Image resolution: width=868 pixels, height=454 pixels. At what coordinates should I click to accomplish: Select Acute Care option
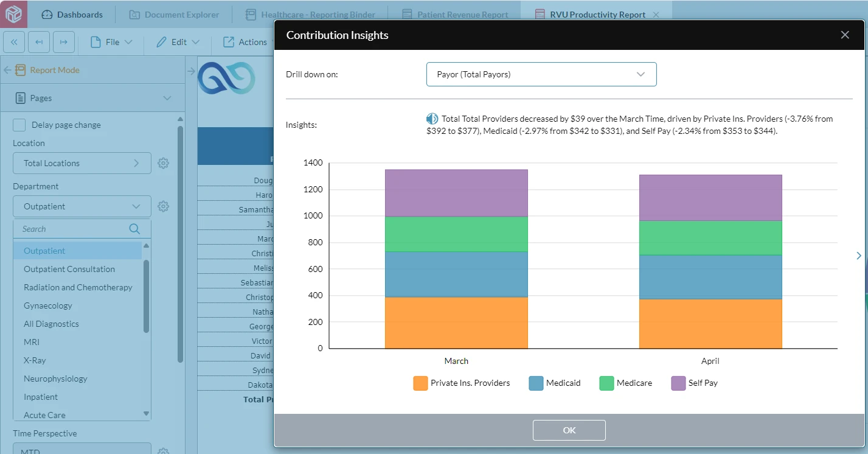(x=77, y=414)
